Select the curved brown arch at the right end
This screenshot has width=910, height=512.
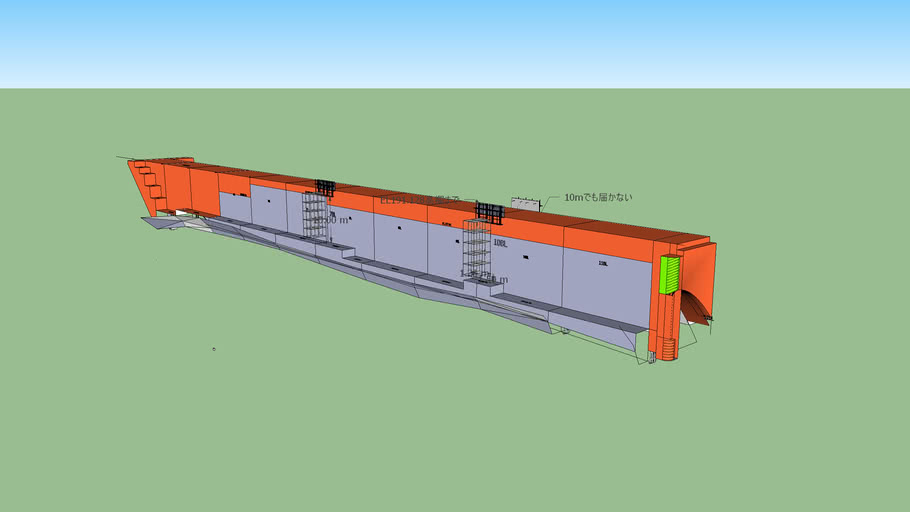click(x=695, y=307)
